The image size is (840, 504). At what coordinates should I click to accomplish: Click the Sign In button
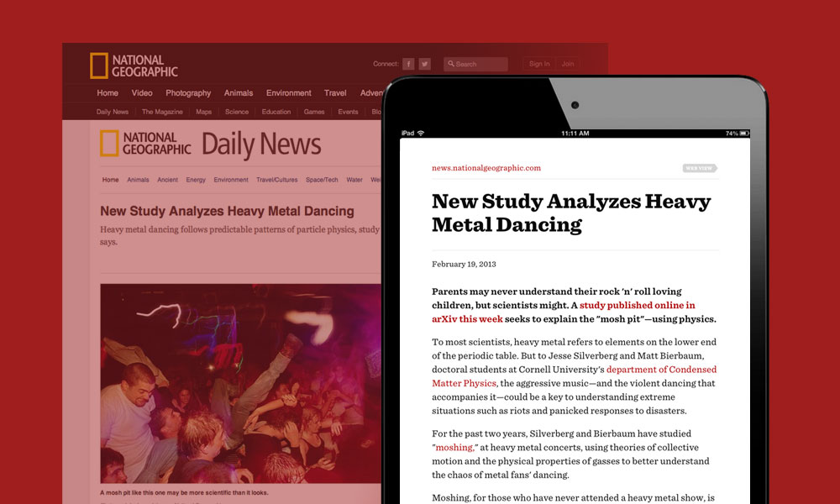tap(539, 64)
